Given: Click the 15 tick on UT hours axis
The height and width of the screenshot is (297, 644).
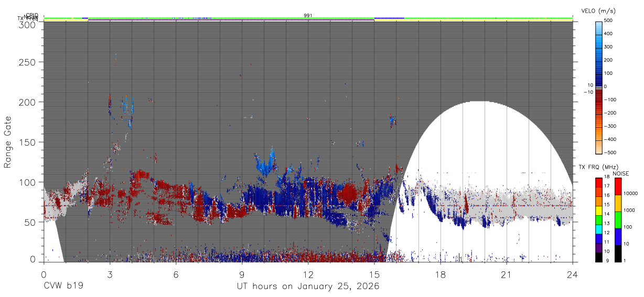Looking at the screenshot, I should tap(374, 274).
